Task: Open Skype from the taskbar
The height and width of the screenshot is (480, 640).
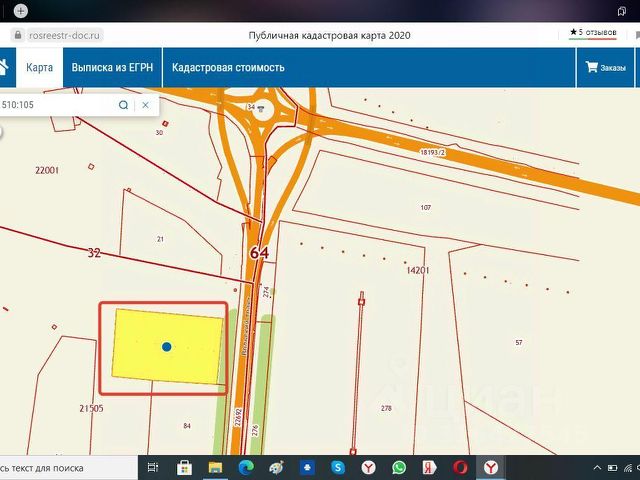Action: click(338, 467)
